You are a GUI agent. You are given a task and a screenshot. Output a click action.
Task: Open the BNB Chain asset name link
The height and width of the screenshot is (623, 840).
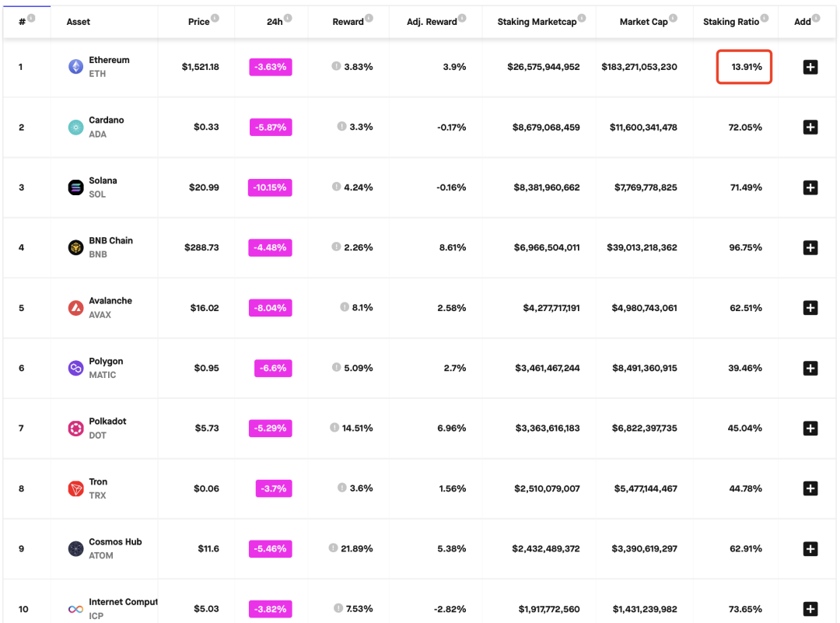click(x=111, y=240)
